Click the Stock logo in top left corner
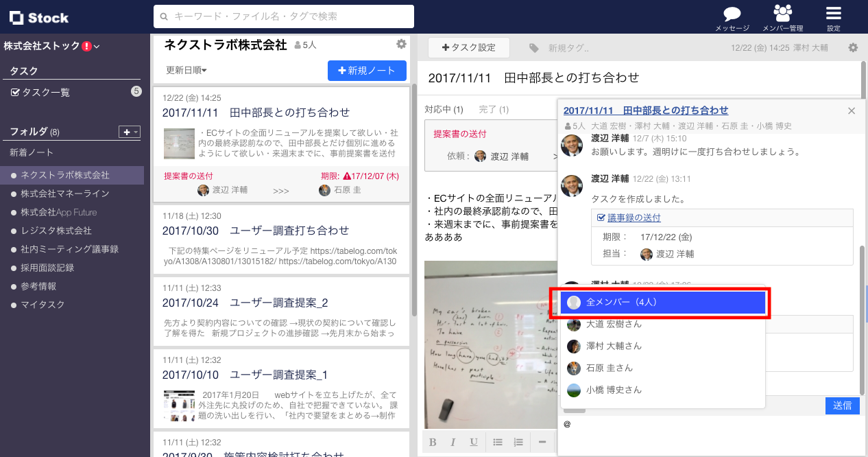868x457 pixels. 38,18
